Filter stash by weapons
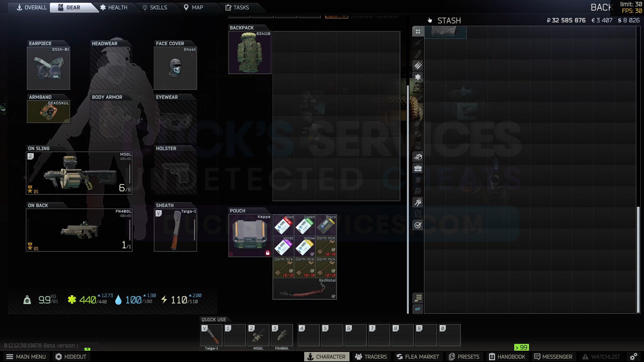644x362 pixels. pyautogui.click(x=418, y=43)
